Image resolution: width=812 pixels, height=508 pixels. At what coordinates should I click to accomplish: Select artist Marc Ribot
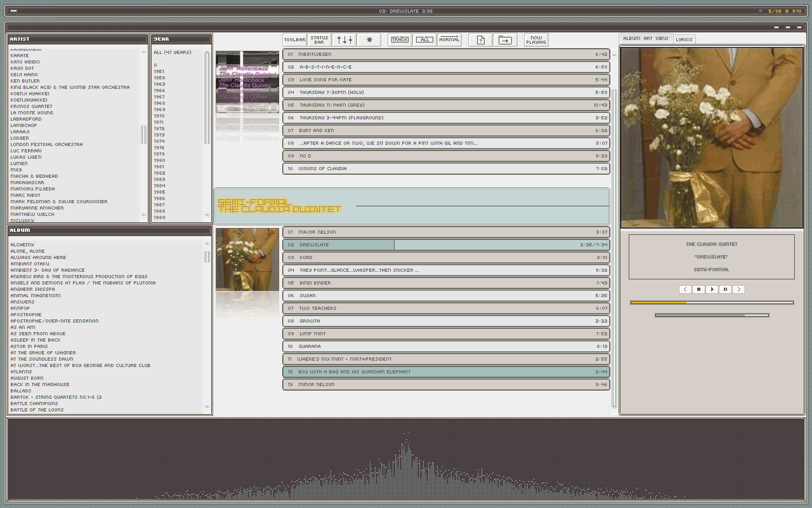(x=25, y=195)
